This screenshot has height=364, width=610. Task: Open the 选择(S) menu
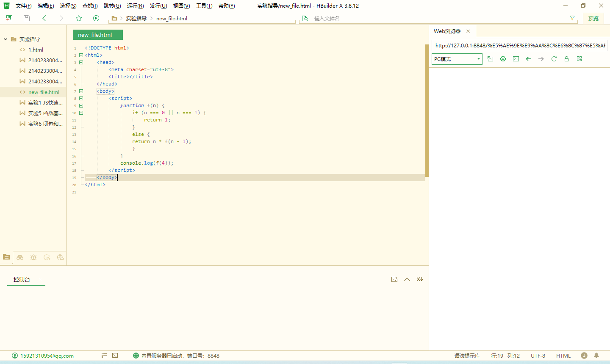68,6
